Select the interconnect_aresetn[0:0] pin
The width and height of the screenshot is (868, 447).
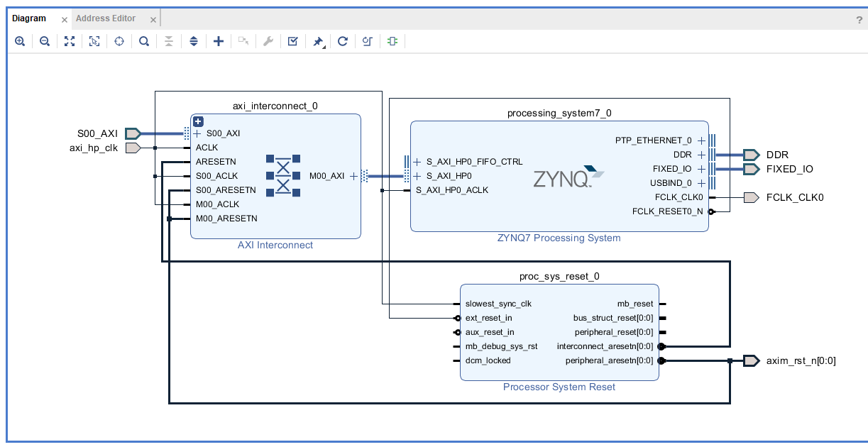pyautogui.click(x=605, y=346)
